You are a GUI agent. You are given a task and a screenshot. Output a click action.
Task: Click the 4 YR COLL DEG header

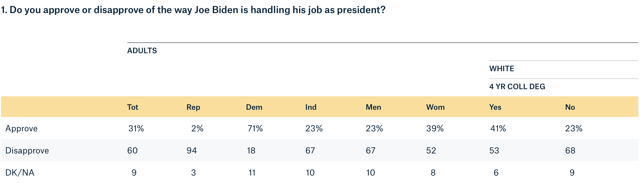pos(517,87)
